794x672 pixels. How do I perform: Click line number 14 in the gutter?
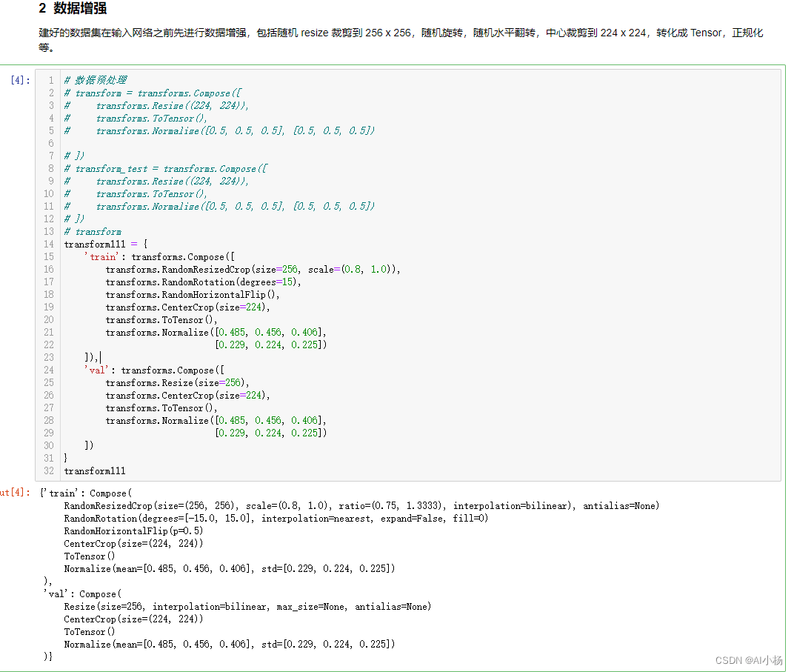[49, 244]
